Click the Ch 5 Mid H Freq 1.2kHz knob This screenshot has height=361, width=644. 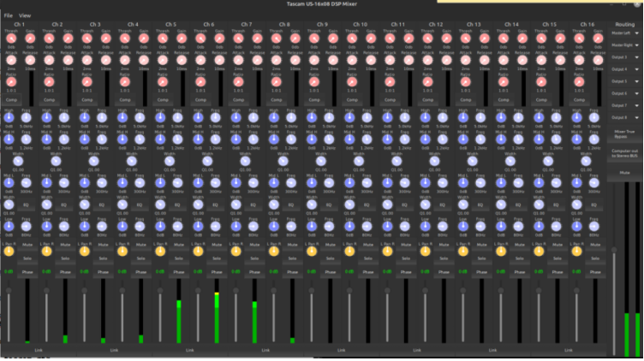177,139
